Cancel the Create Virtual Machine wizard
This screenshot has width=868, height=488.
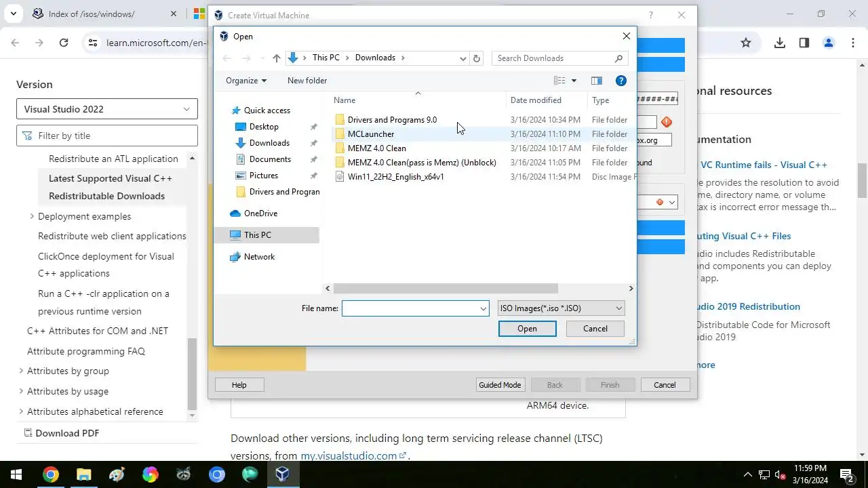point(665,385)
